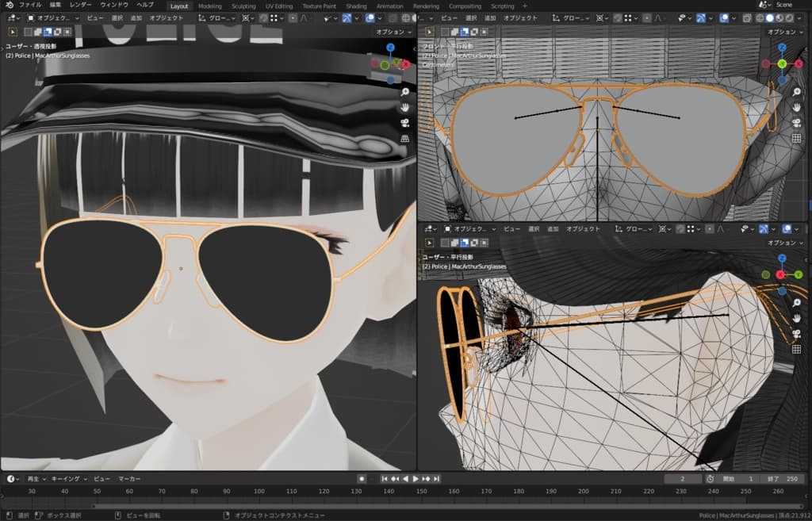
Task: Click the Blender logo icon
Action: 10,5
